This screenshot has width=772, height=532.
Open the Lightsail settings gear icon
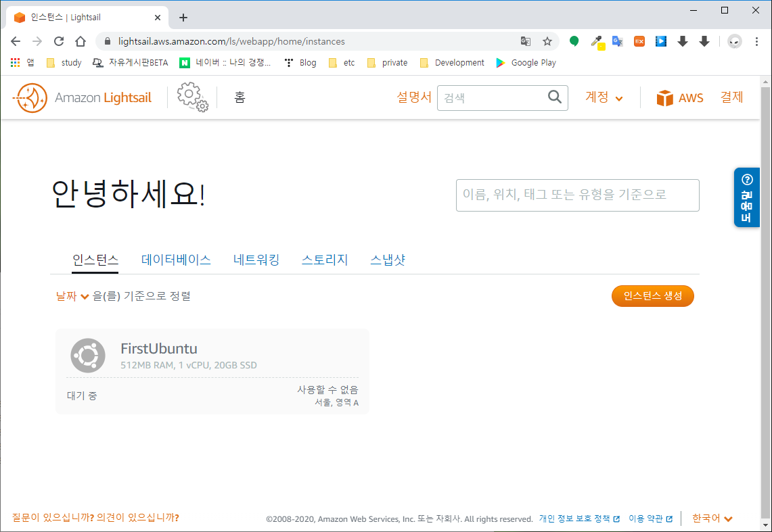tap(193, 97)
